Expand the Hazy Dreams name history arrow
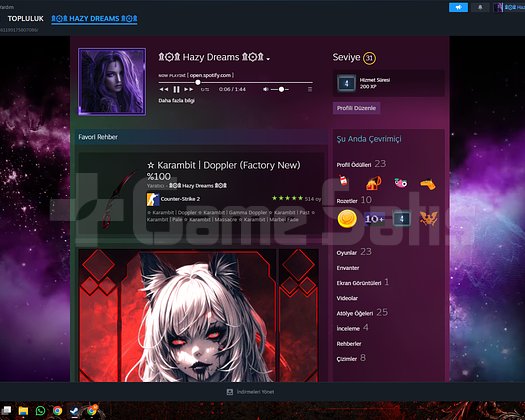Image resolution: width=525 pixels, height=420 pixels. click(x=268, y=59)
